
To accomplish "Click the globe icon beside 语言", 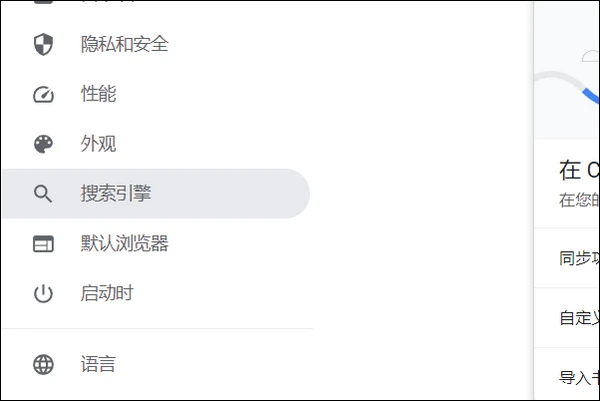I will (43, 364).
